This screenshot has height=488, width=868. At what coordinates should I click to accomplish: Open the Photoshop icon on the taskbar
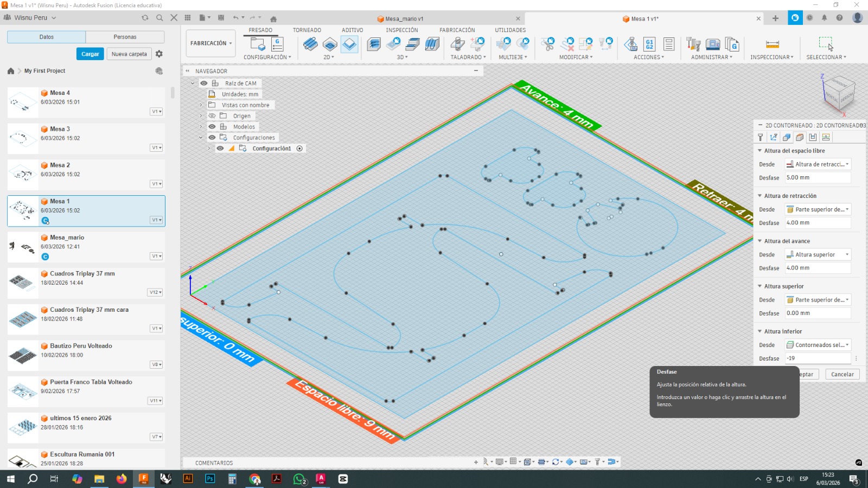[209, 479]
